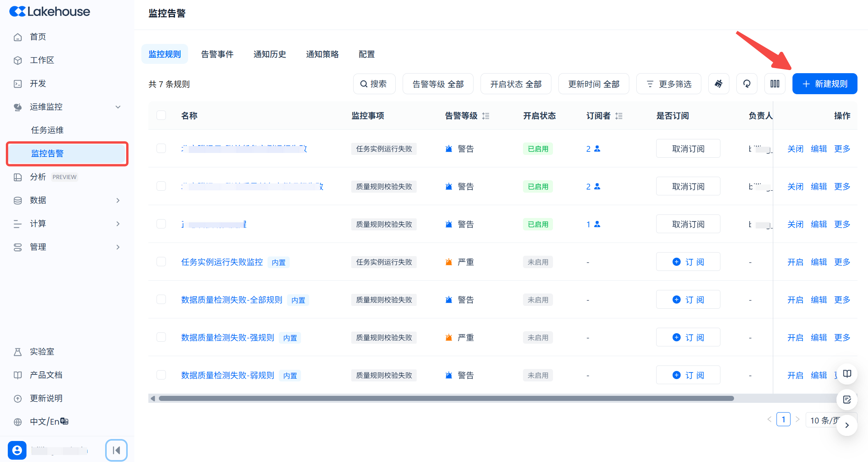Switch to the 告警事件 tab
The image size is (868, 462).
coord(217,54)
